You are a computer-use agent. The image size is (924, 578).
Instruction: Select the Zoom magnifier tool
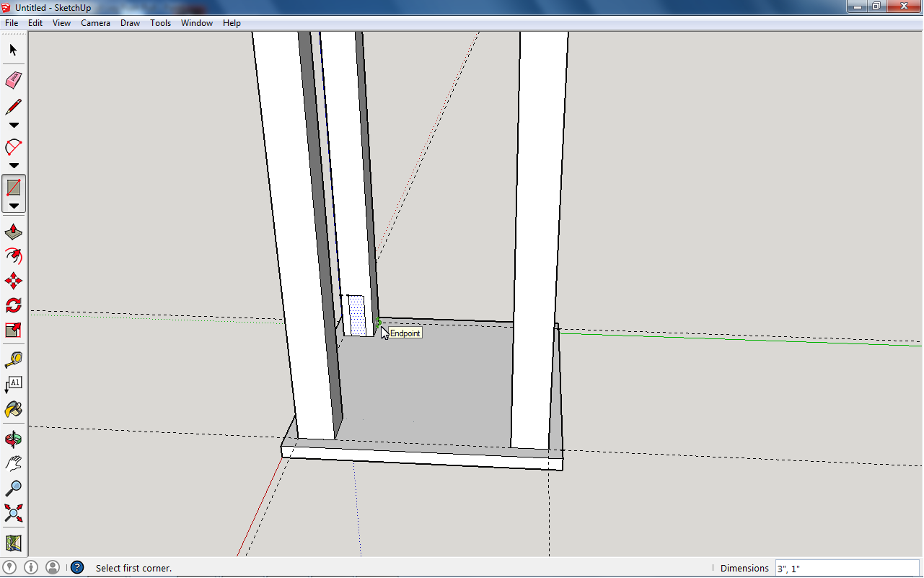(14, 488)
